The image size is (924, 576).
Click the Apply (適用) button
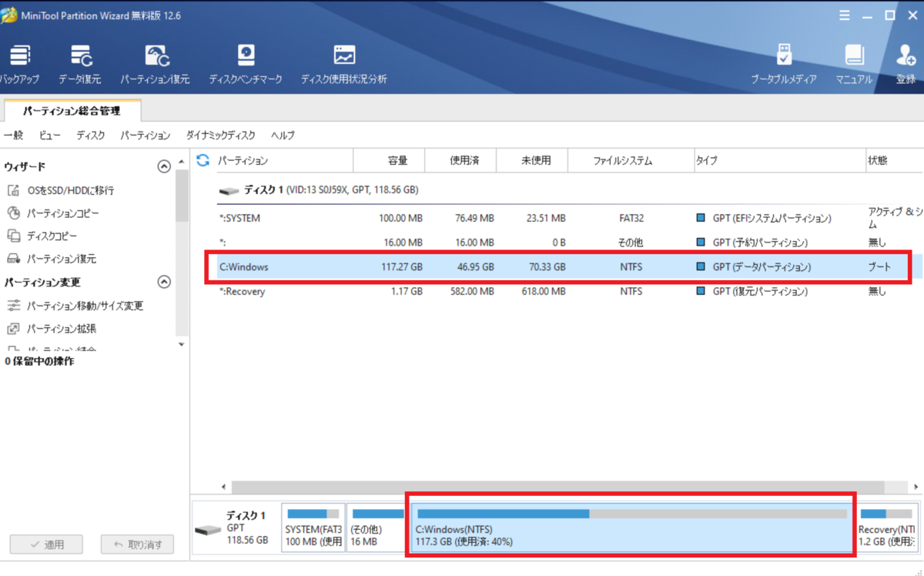46,544
